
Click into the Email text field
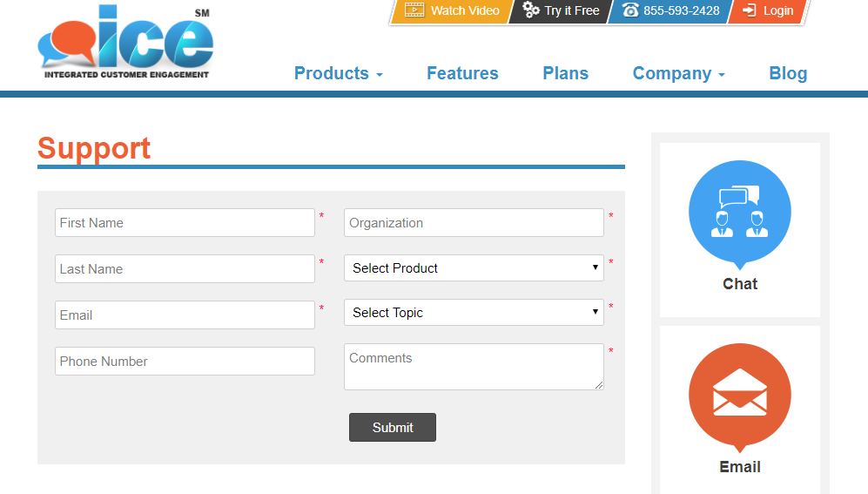coord(185,315)
